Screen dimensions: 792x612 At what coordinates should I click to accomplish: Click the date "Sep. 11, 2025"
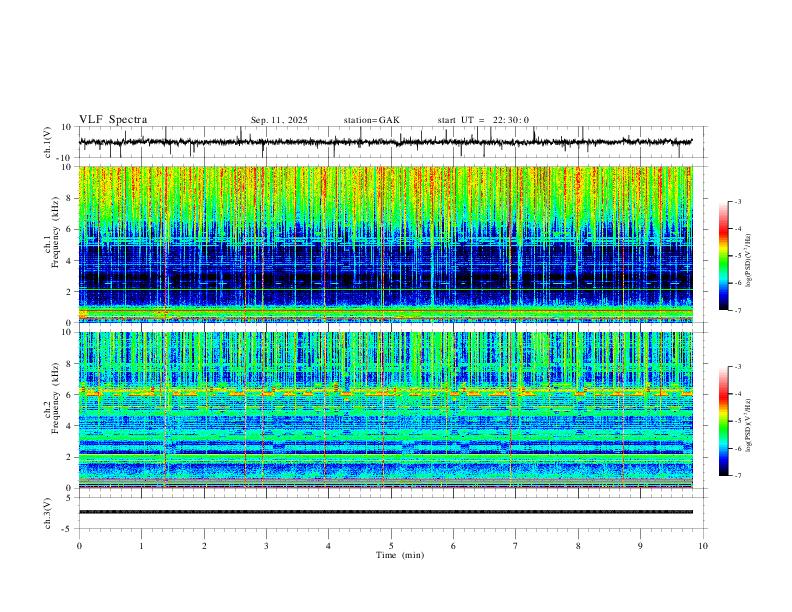point(279,120)
